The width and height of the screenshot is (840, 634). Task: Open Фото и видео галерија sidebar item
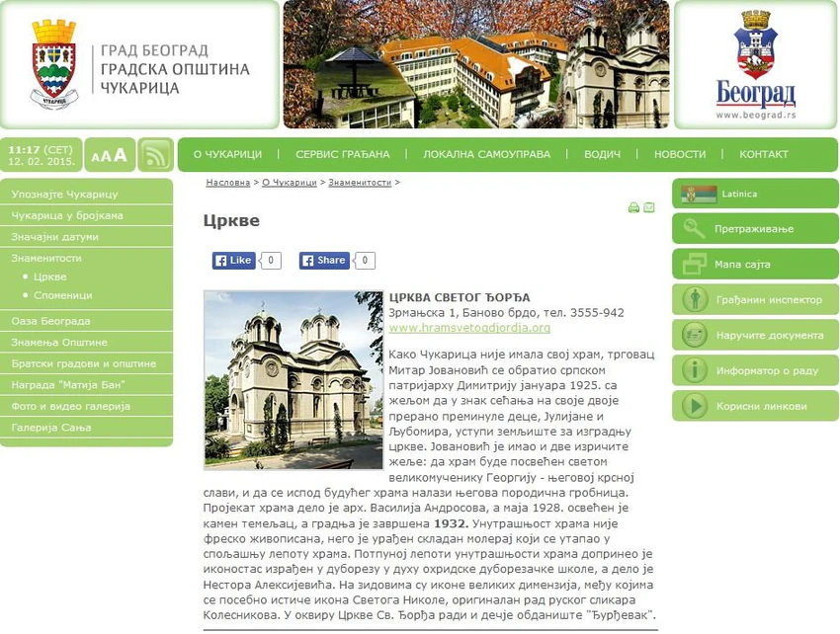(71, 407)
